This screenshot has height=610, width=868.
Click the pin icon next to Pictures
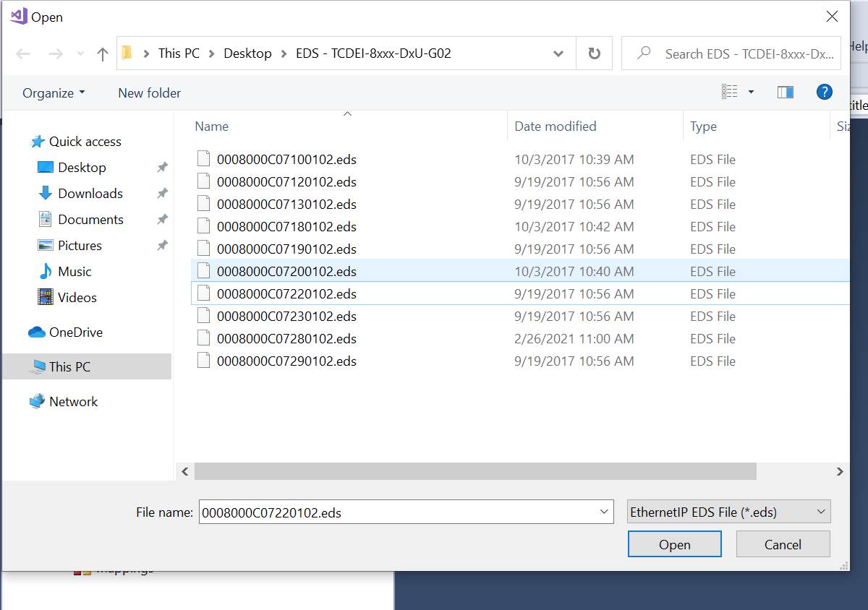point(162,246)
